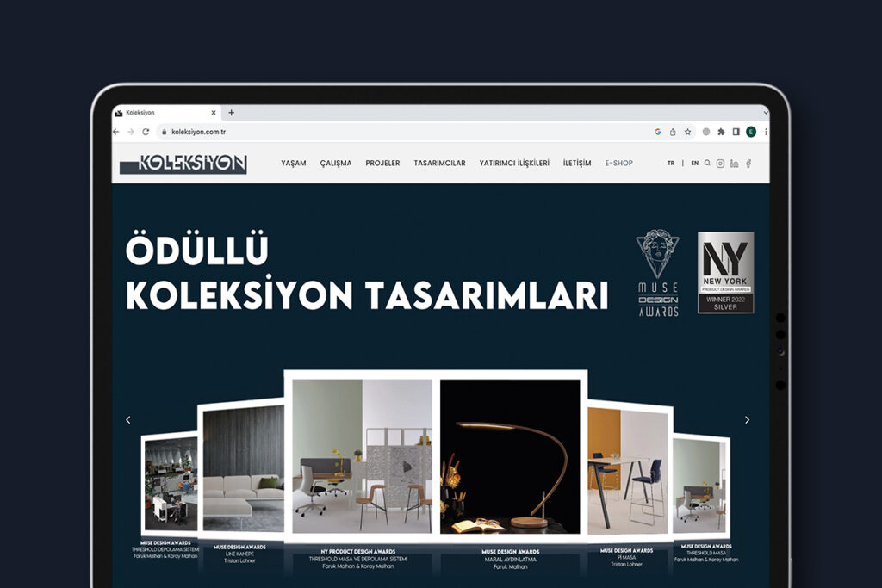
Task: Open YATIRIMCI İLİŞKİLERİ menu item
Action: point(514,163)
